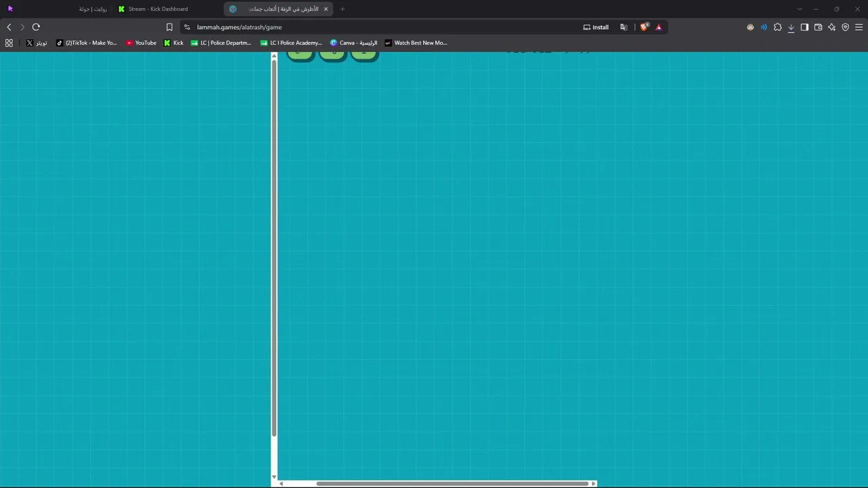Go back to the previous page
This screenshot has height=488, width=868.
9,27
